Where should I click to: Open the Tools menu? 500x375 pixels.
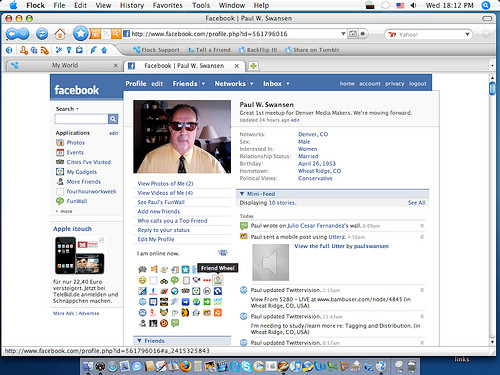point(201,5)
